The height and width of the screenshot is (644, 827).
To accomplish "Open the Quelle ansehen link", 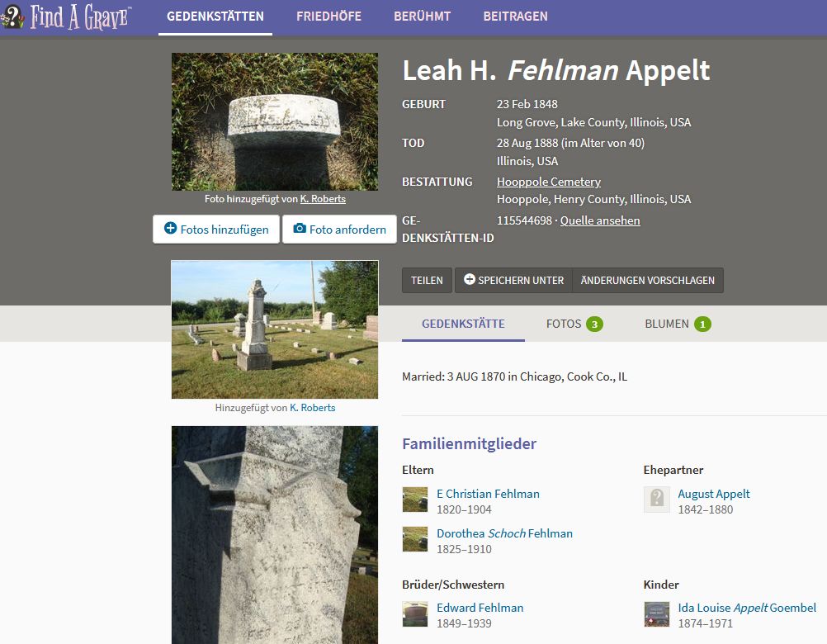I will pos(600,220).
